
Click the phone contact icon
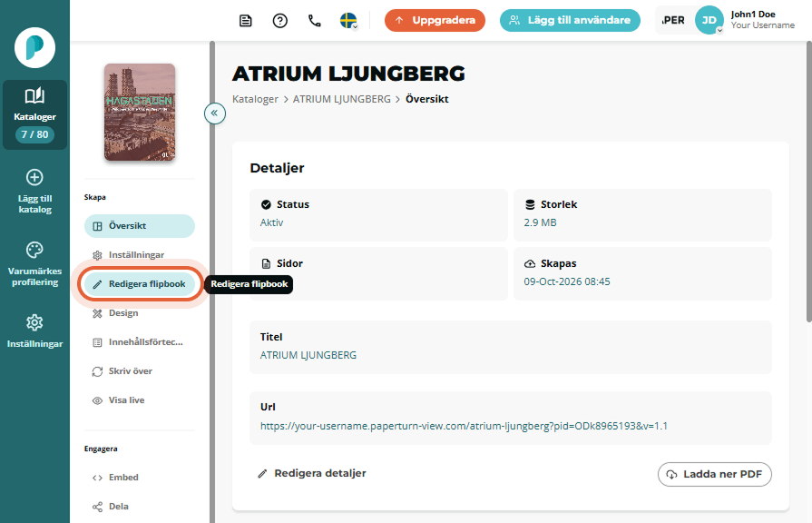(314, 21)
